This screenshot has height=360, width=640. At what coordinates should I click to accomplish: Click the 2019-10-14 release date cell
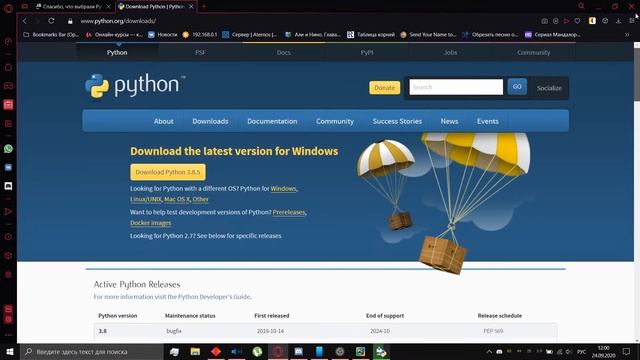[270, 331]
